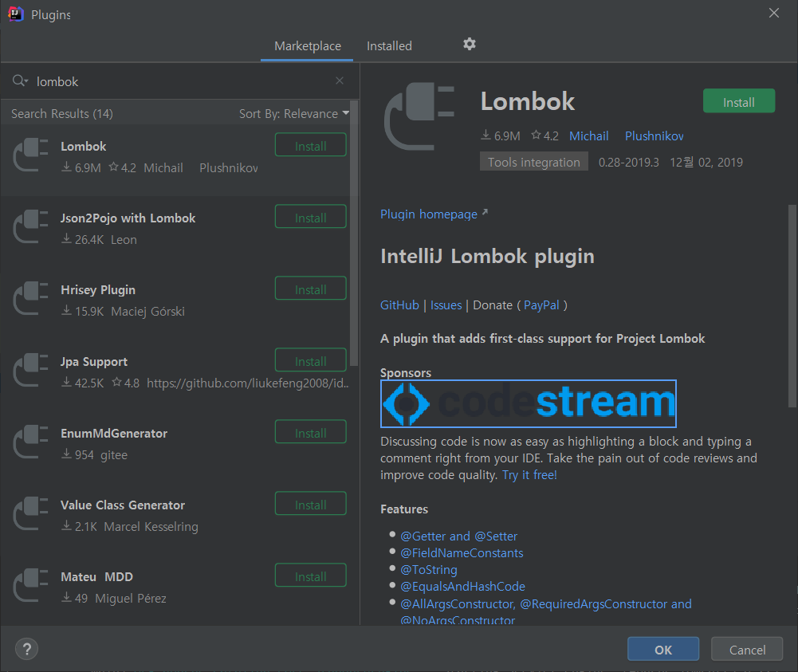The width and height of the screenshot is (798, 672).
Task: Click the green Install button in the details pane
Action: click(738, 102)
